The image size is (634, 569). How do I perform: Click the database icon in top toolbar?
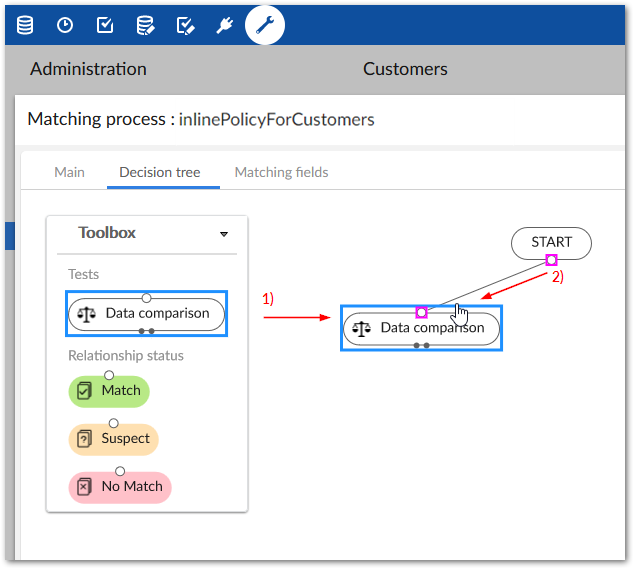coord(25,25)
